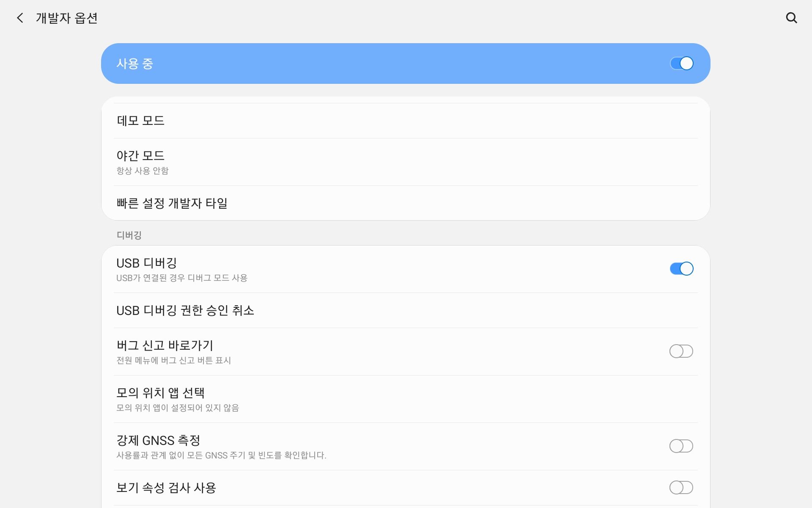Enable 버그 신고 바로가기 switch

tap(681, 351)
